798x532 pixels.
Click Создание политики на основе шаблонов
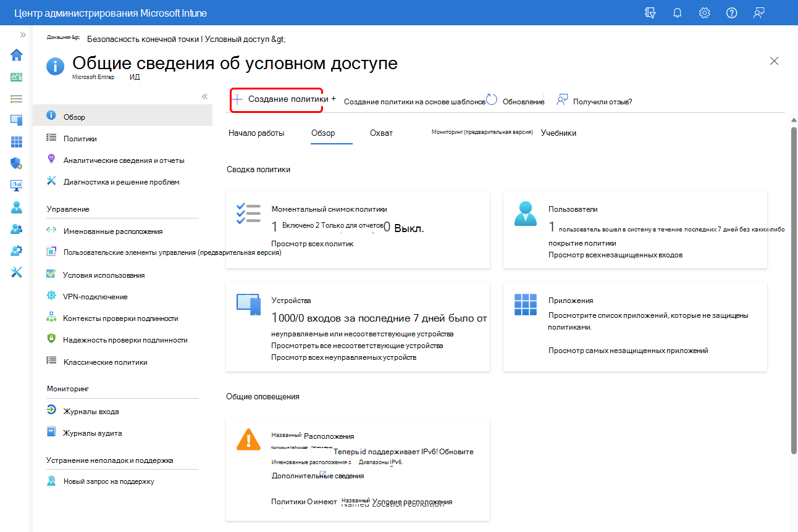(x=414, y=102)
